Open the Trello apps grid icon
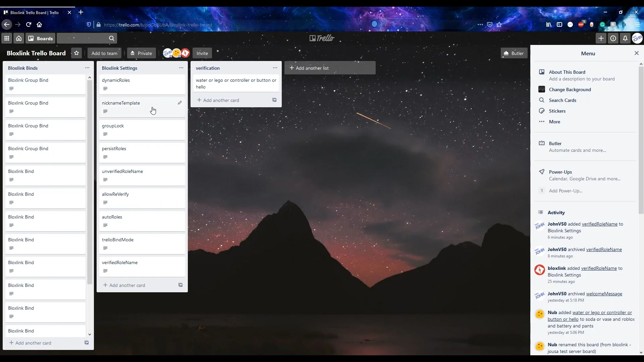Image resolution: width=644 pixels, height=362 pixels. [x=6, y=39]
